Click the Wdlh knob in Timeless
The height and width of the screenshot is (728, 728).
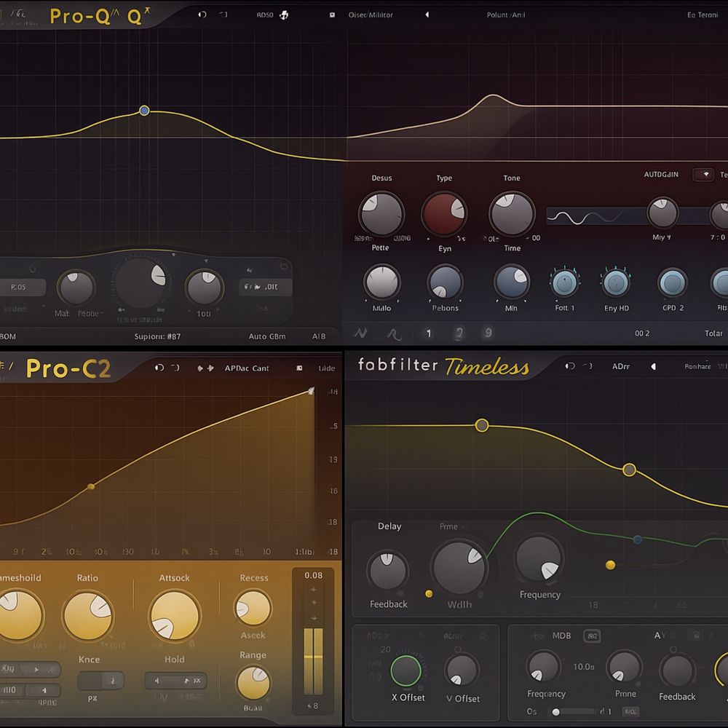point(459,567)
